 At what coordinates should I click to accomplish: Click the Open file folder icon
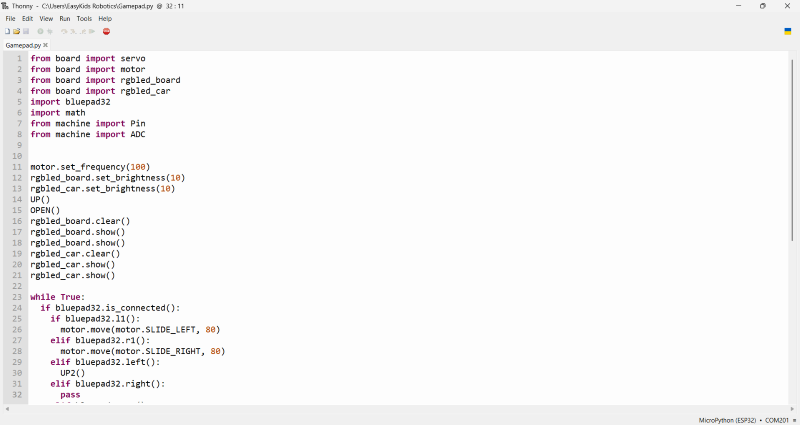tap(16, 31)
